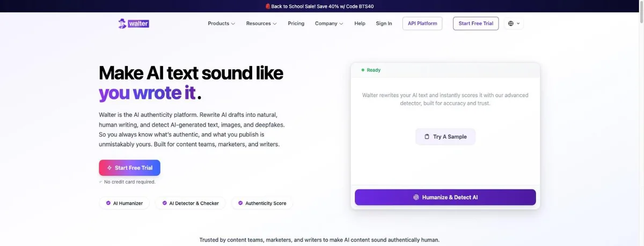
Task: Click the gift icon in sale banner
Action: click(268, 6)
